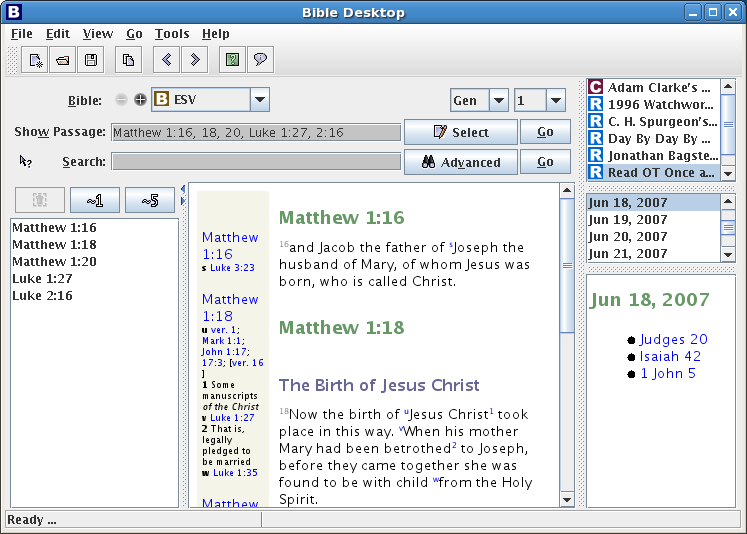Open the View menu
This screenshot has width=747, height=534.
[x=98, y=34]
